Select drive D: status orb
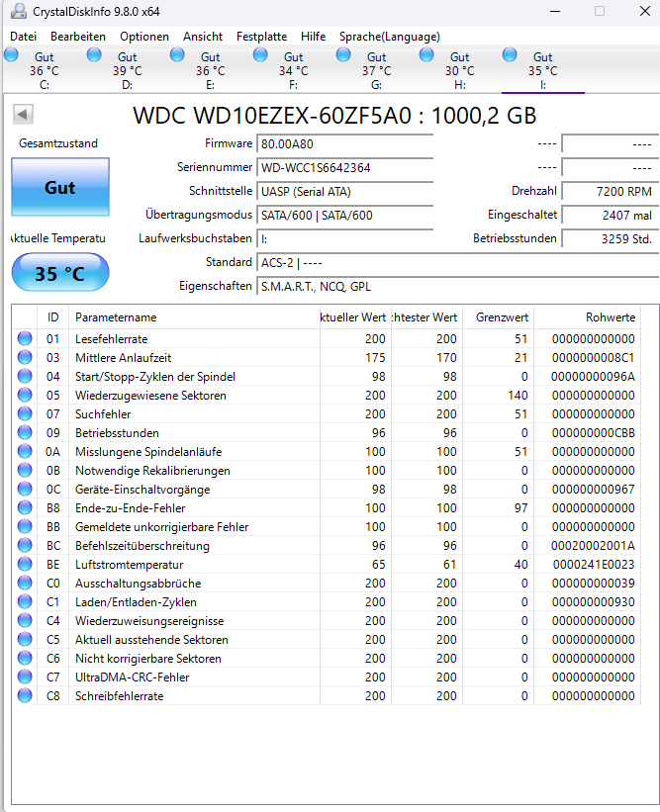Screen dimensions: 660x812 tap(94, 55)
